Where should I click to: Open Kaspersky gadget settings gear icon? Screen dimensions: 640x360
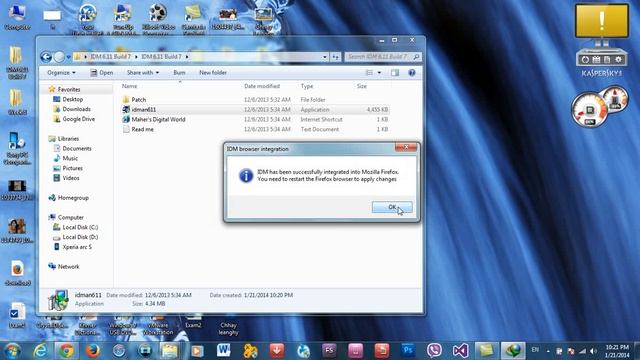point(619,60)
